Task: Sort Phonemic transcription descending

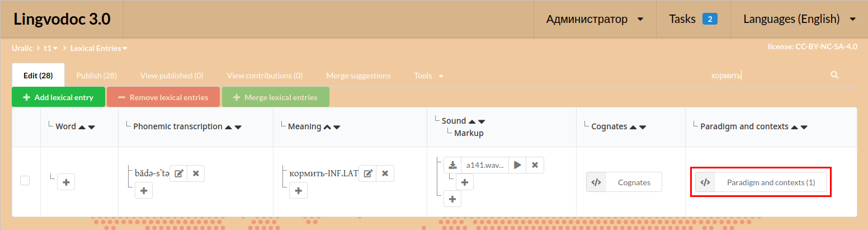Action: 238,127
